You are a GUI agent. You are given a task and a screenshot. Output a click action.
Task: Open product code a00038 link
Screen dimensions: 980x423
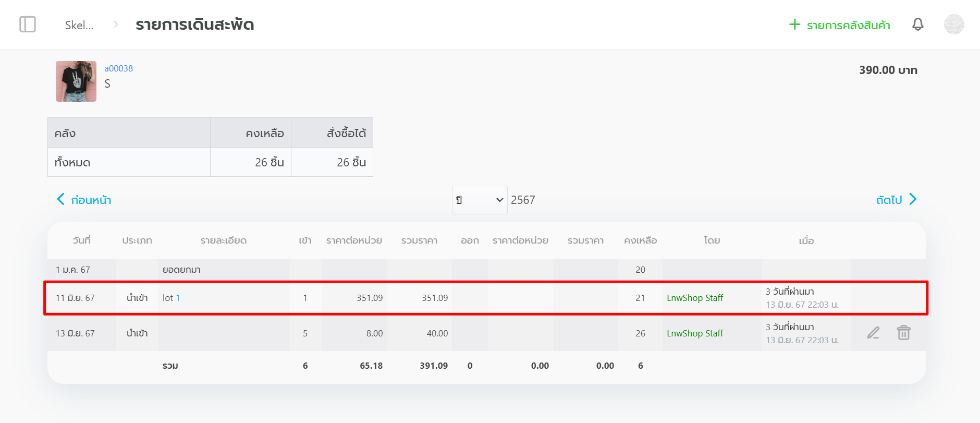click(x=118, y=68)
